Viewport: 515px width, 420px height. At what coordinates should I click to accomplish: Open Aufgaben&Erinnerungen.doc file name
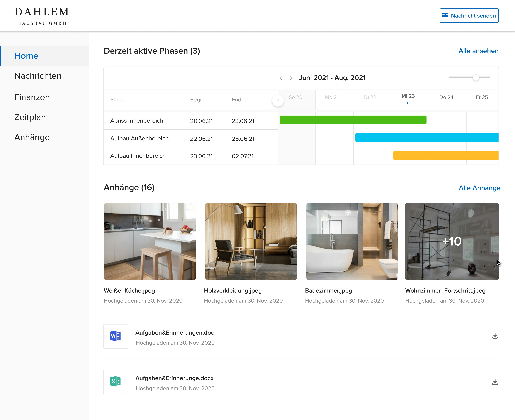175,333
